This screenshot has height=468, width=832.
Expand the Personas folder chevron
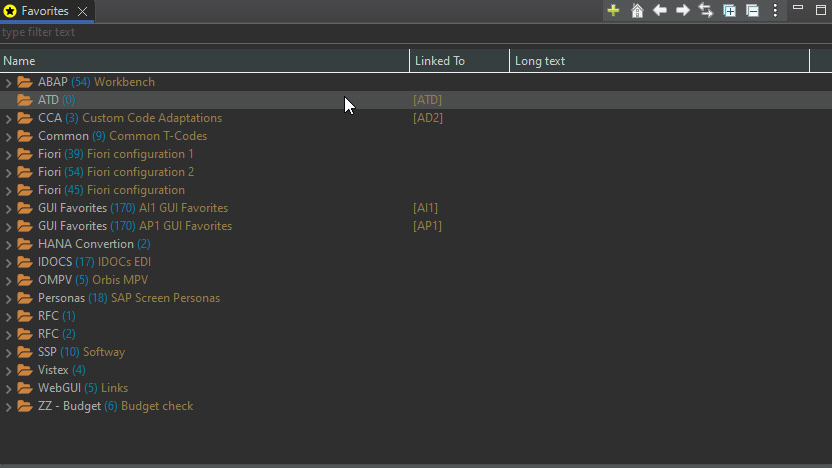tap(8, 299)
